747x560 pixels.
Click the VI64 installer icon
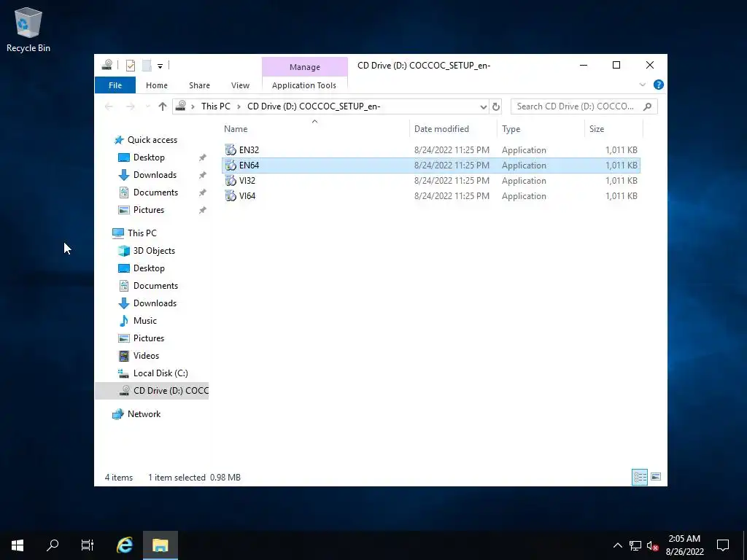231,195
